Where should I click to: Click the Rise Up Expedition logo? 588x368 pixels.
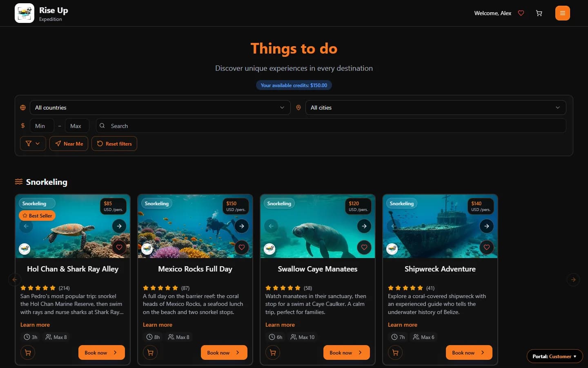pos(24,13)
